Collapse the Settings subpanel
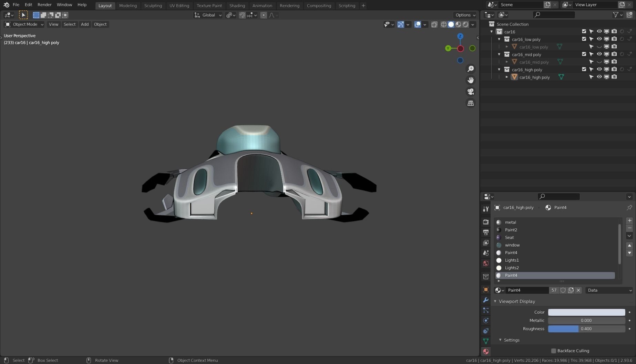This screenshot has height=364, width=636. pos(500,340)
